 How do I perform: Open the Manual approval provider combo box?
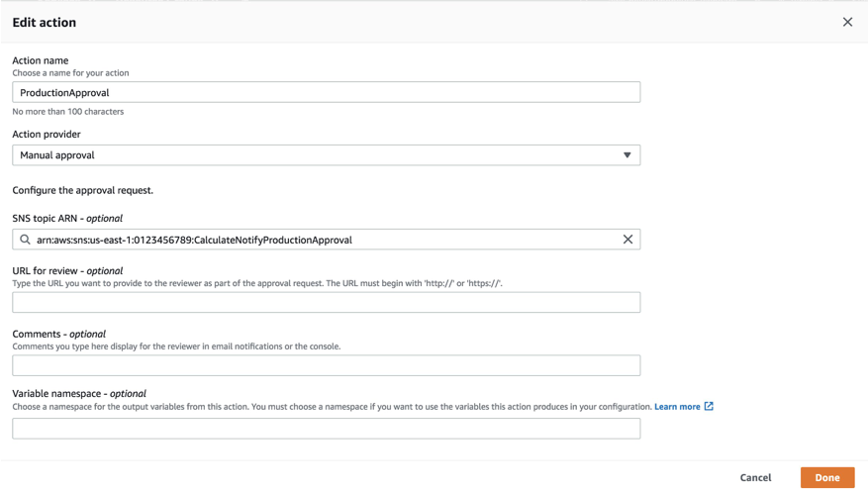317,155
